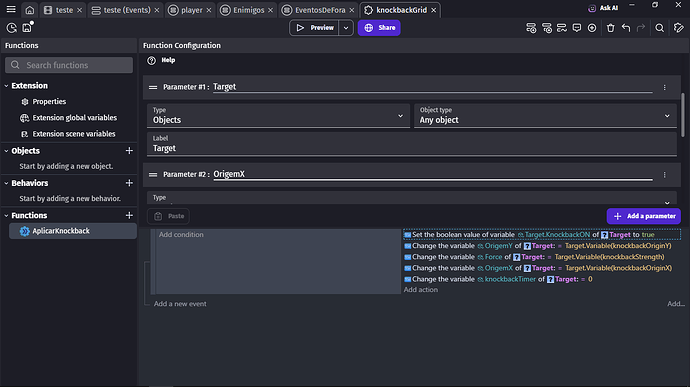Open the Parameter #2 Type dropdown
The width and height of the screenshot is (690, 387).
point(412,198)
